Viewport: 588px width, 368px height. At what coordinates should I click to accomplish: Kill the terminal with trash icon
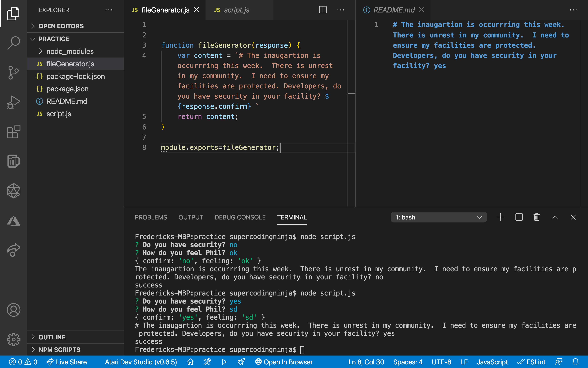pyautogui.click(x=536, y=217)
